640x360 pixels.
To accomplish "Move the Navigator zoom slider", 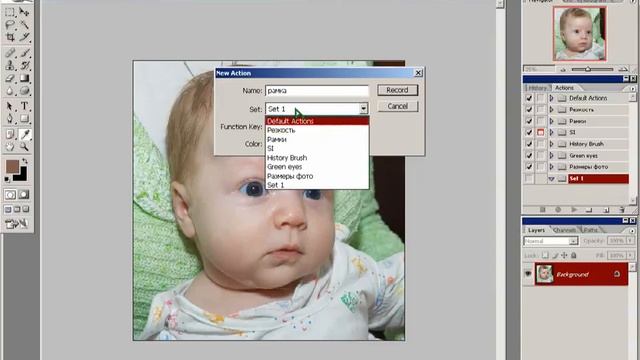I will pos(588,69).
